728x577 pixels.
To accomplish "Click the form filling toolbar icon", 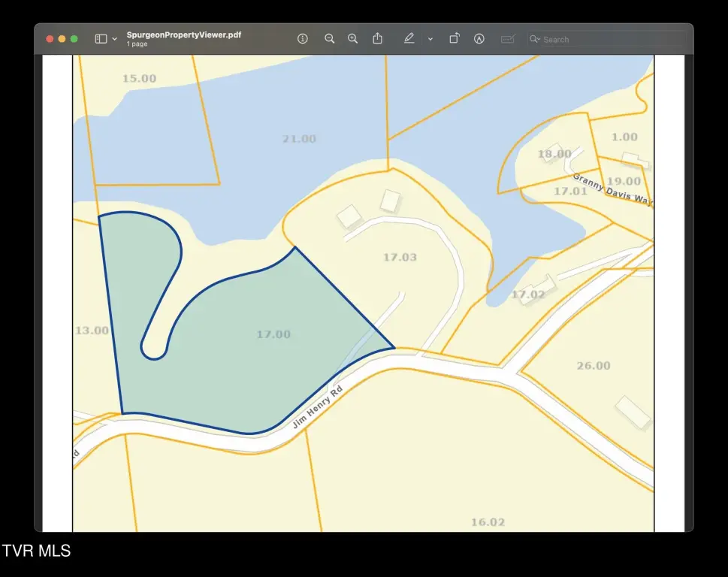I will tap(508, 39).
